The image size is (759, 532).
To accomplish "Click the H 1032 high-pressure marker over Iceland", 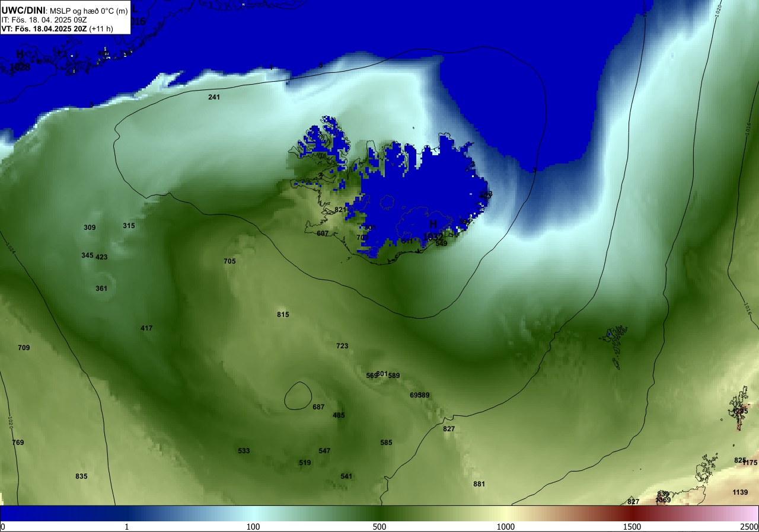I will (x=433, y=230).
